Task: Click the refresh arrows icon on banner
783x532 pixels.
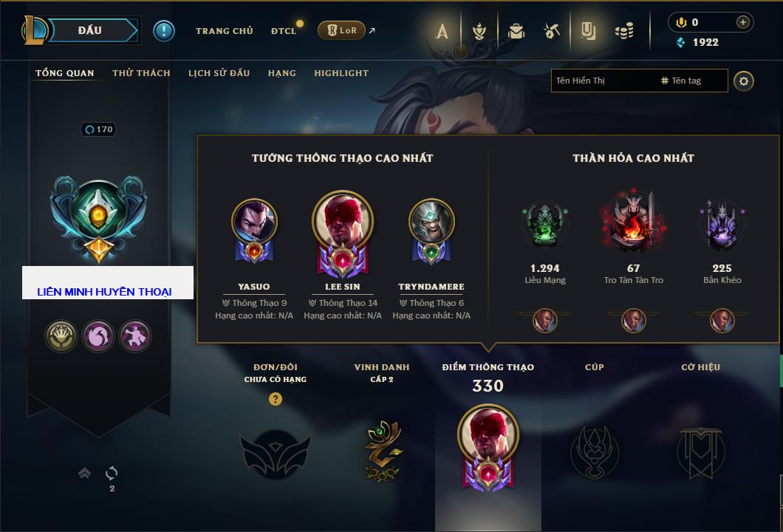Action: 112,473
